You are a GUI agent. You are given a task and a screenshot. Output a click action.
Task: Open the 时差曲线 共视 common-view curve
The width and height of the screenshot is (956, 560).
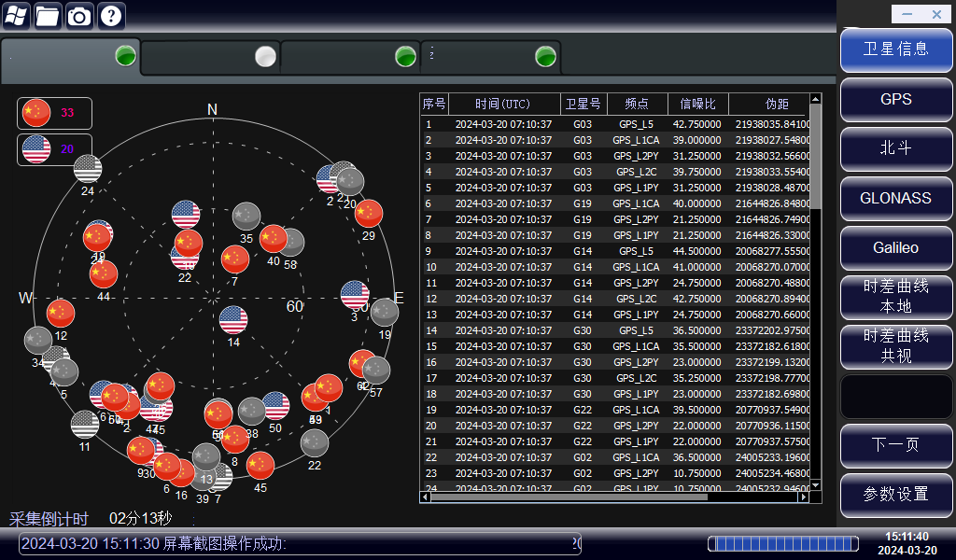point(896,346)
